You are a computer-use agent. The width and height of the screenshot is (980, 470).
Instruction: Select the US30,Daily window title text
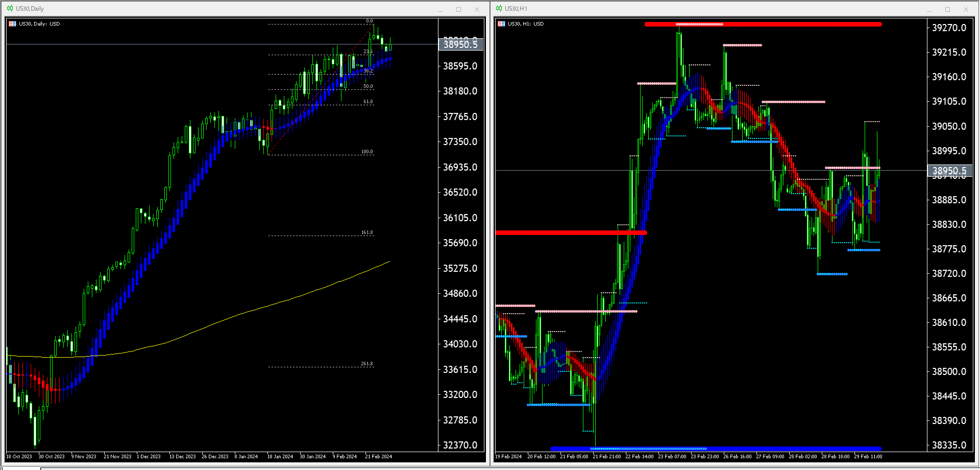click(30, 9)
